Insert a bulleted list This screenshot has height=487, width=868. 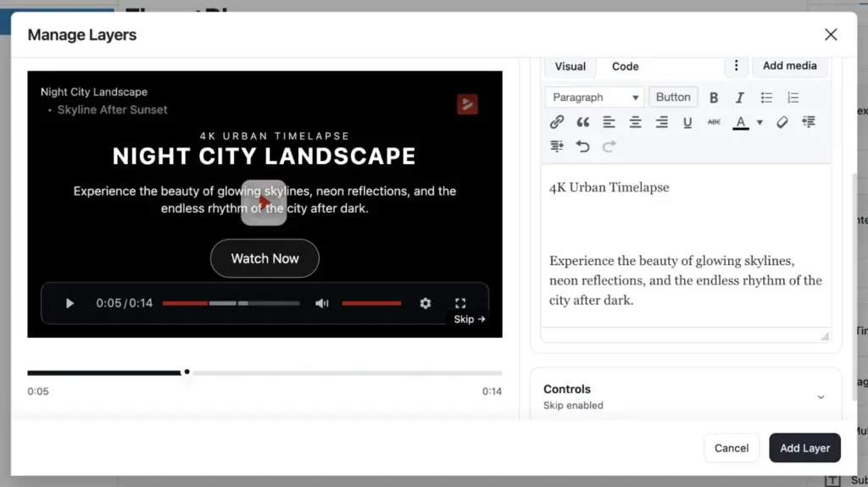tap(766, 97)
